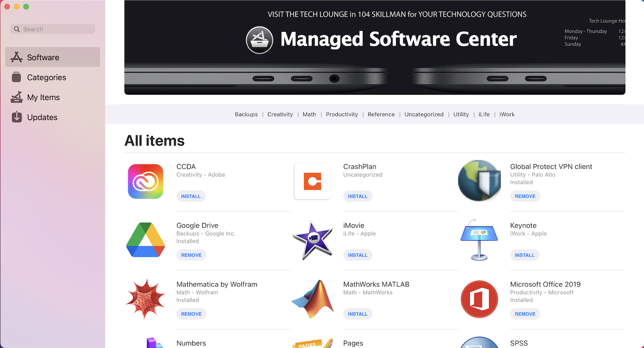644x348 pixels.
Task: Open the CrashPlan app icon
Action: click(x=312, y=181)
